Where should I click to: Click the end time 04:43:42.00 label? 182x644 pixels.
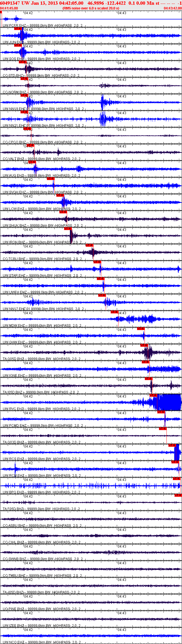point(173,8)
